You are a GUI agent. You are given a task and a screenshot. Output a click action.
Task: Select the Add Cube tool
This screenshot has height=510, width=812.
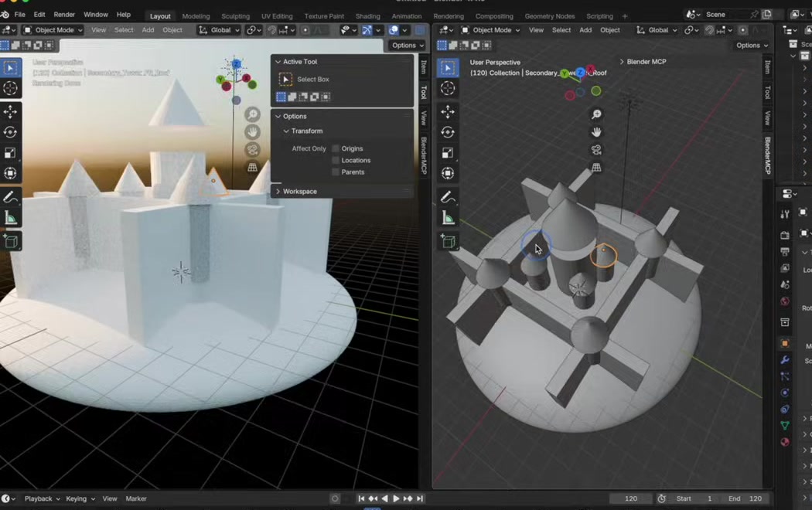(x=10, y=241)
